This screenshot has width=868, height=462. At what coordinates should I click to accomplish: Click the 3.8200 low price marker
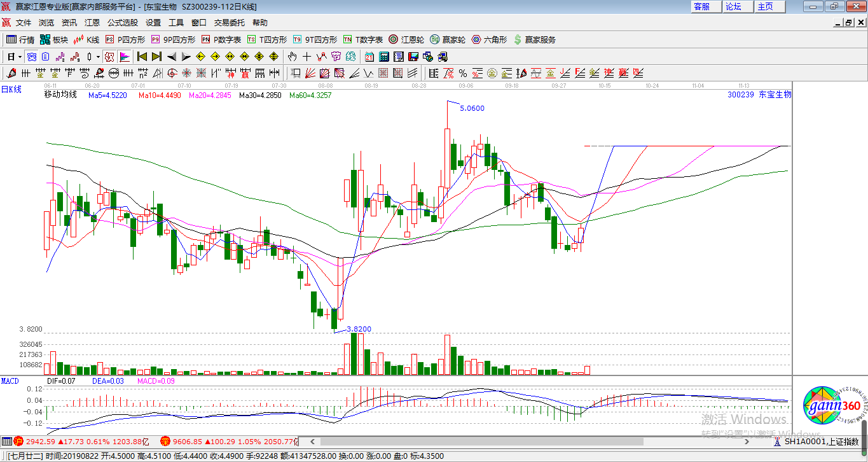tap(359, 329)
